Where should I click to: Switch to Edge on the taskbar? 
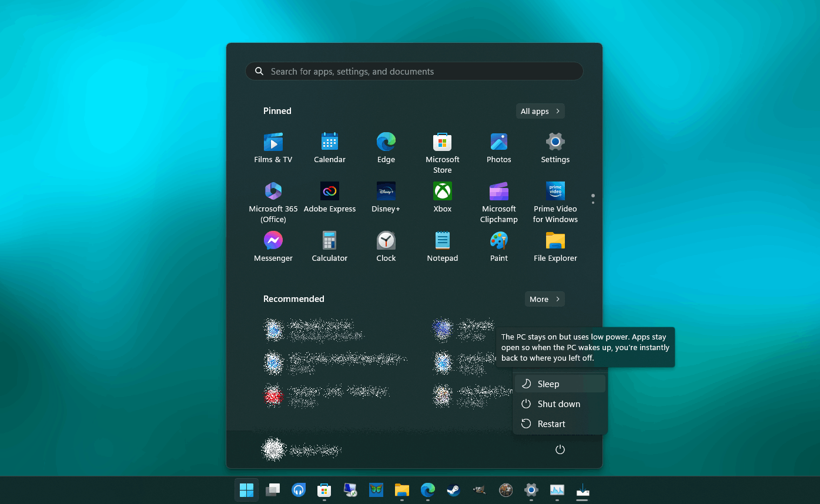tap(428, 489)
